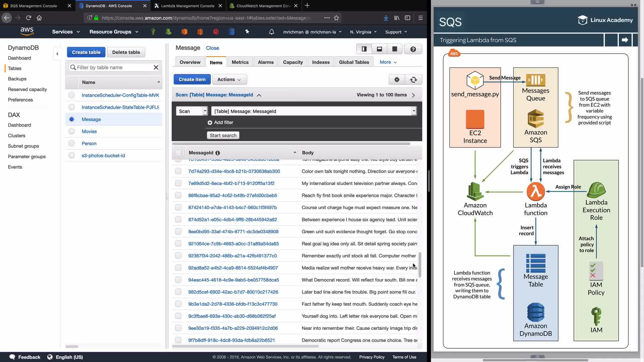
Task: Open the Actions dropdown
Action: click(x=229, y=79)
